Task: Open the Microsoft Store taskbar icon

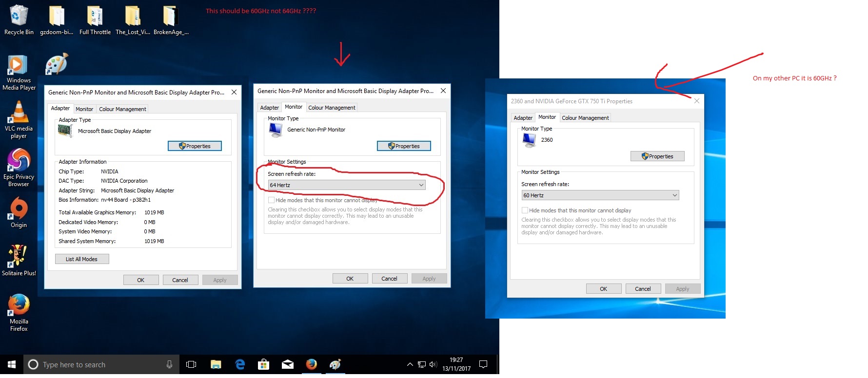Action: (x=264, y=364)
